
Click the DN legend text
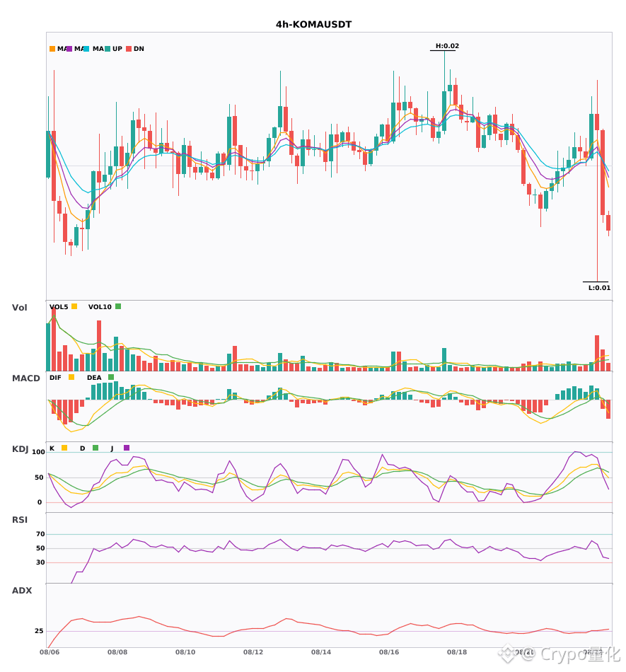pyautogui.click(x=139, y=49)
